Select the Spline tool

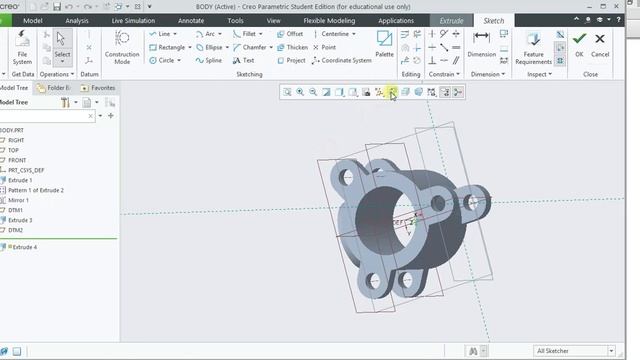coord(209,60)
